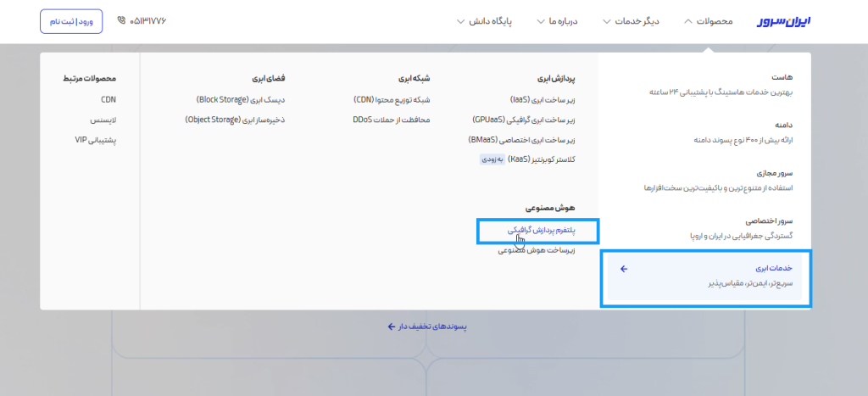Collapse the محصولات menu chevron
Viewport: 868px width, 396px height.
pyautogui.click(x=687, y=21)
